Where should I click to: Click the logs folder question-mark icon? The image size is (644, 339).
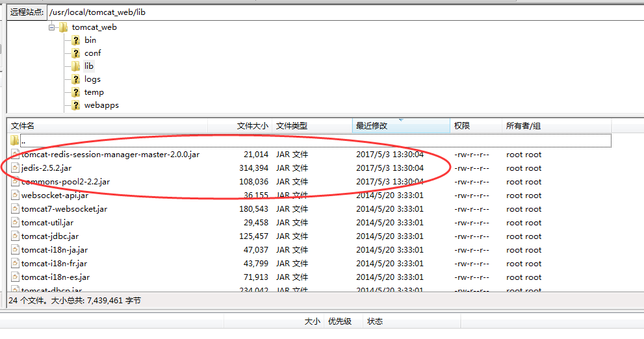(75, 79)
